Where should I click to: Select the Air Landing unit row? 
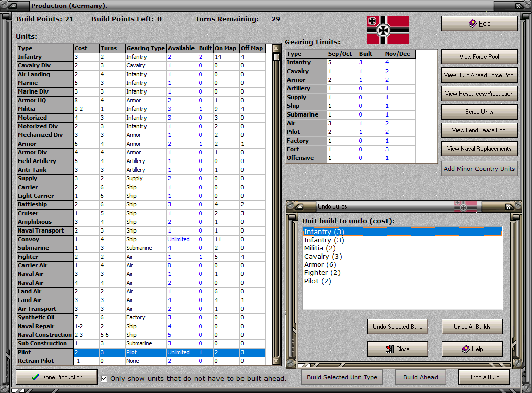[141, 74]
